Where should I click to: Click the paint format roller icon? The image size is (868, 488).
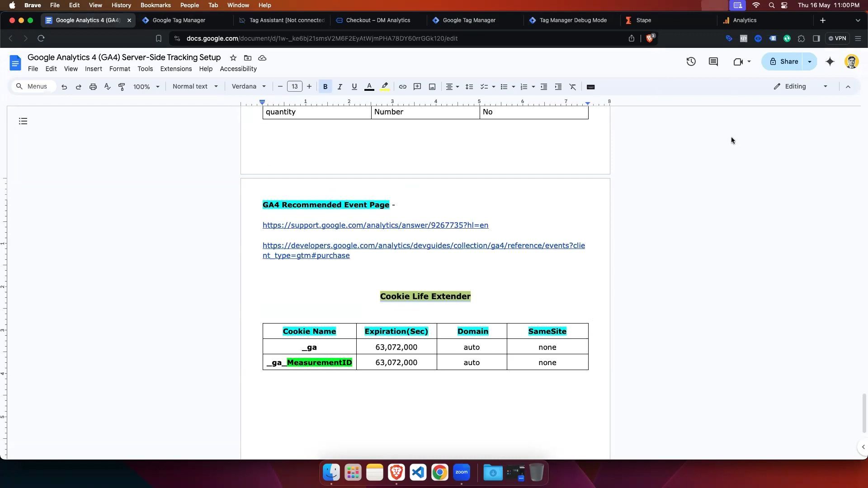coord(122,87)
